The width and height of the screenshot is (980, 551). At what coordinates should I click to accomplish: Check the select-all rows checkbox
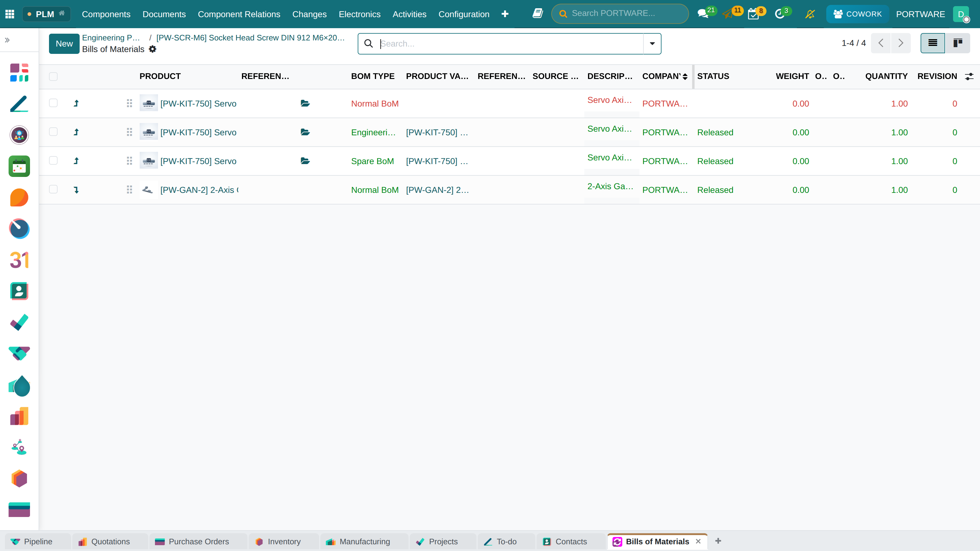[53, 77]
